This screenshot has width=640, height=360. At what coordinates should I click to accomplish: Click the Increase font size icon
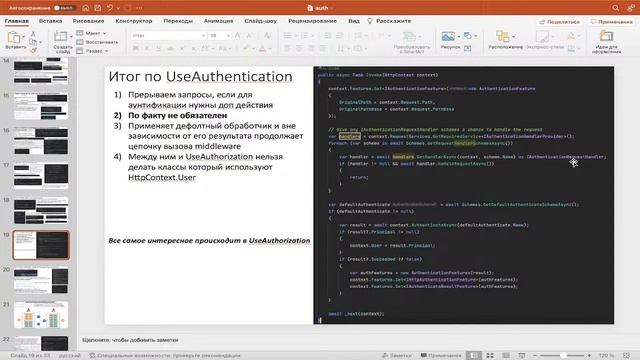click(x=238, y=36)
